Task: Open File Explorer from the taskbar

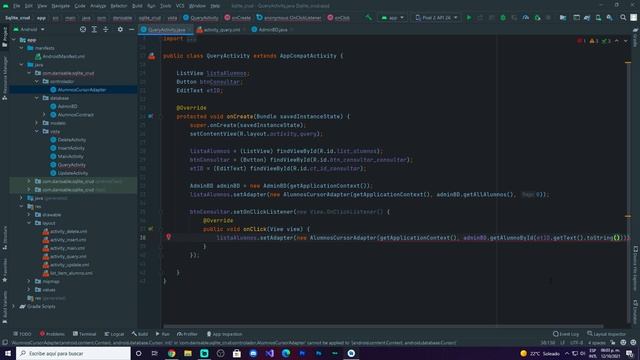Action: pyautogui.click(x=188, y=353)
